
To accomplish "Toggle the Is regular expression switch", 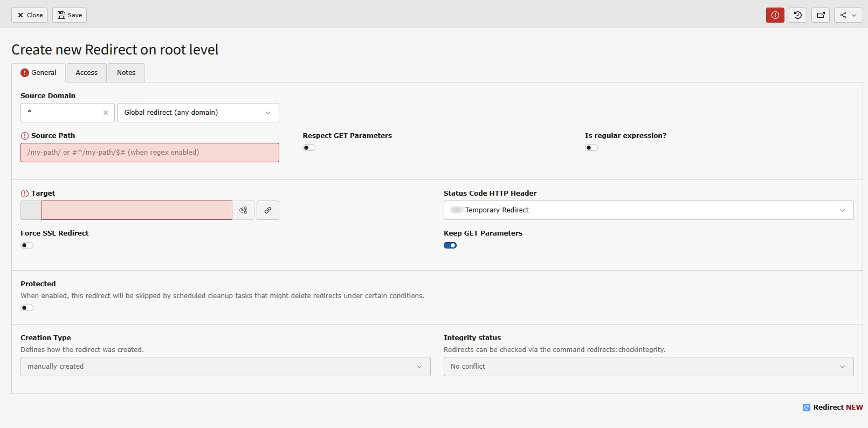I will click(x=591, y=148).
